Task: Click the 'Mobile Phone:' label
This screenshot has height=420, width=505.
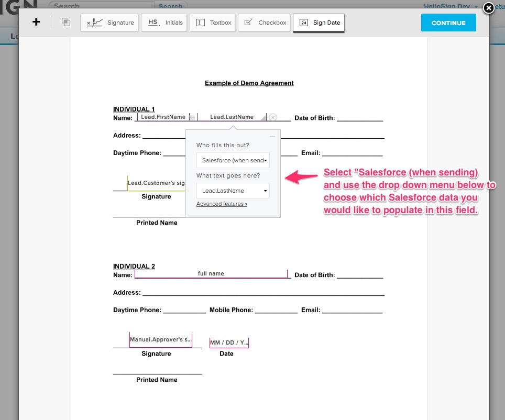Action: point(231,310)
